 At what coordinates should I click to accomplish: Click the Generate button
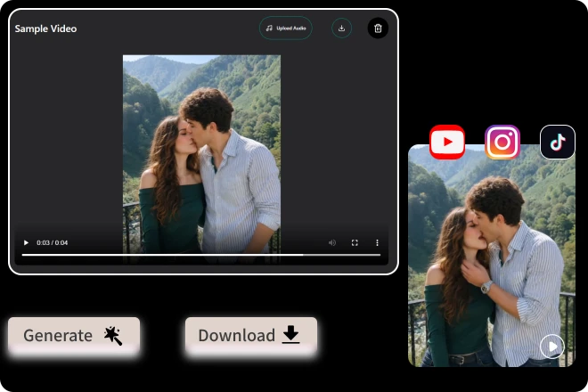click(74, 335)
